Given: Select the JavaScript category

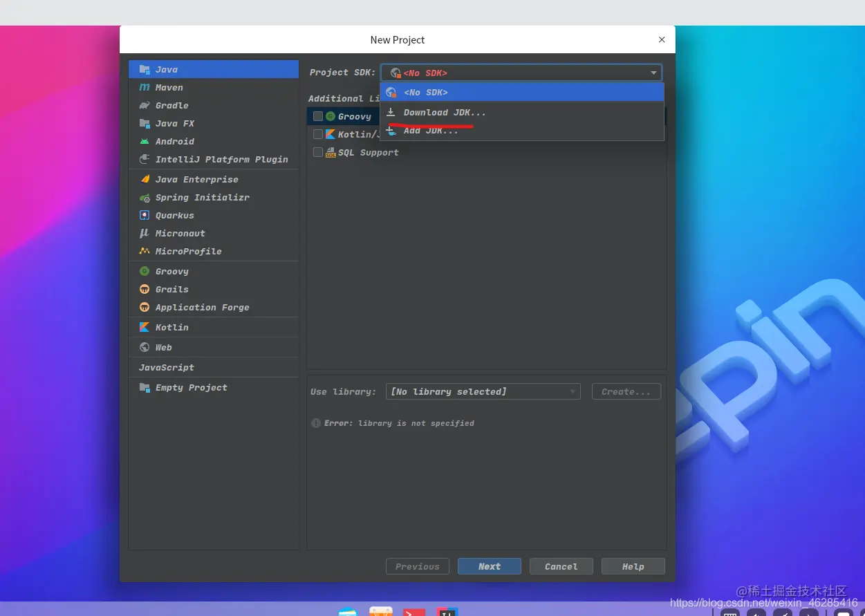Looking at the screenshot, I should pos(214,367).
